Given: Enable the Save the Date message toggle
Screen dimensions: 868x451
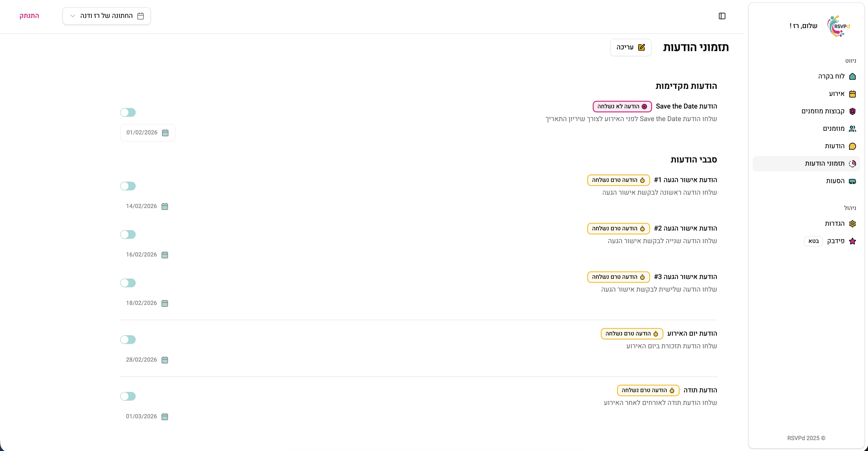Looking at the screenshot, I should [x=128, y=112].
